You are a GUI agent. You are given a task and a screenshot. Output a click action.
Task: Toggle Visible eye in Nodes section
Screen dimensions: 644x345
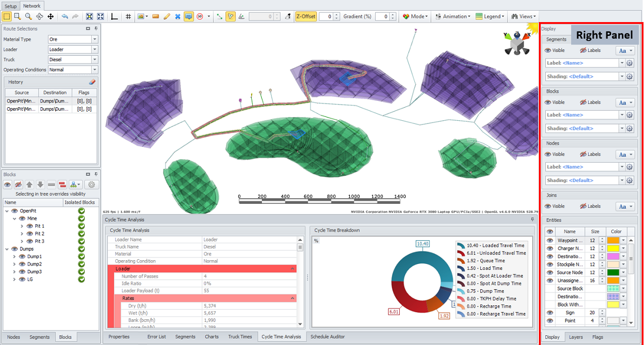pos(548,155)
